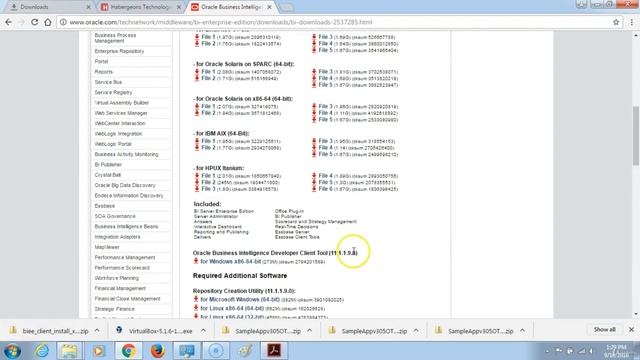
Task: Download Developer Client Tool for Windows x86-64-bit
Action: click(x=231, y=261)
